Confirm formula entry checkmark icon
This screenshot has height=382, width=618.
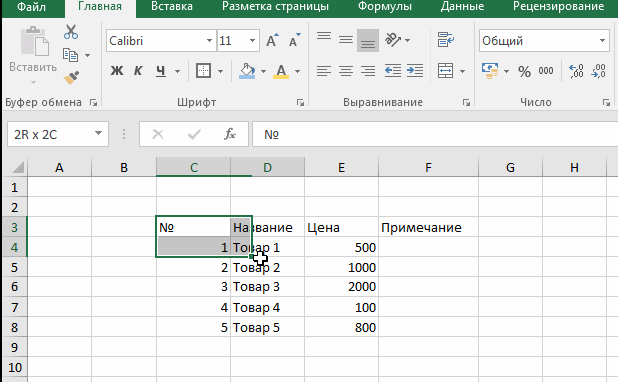tap(194, 134)
